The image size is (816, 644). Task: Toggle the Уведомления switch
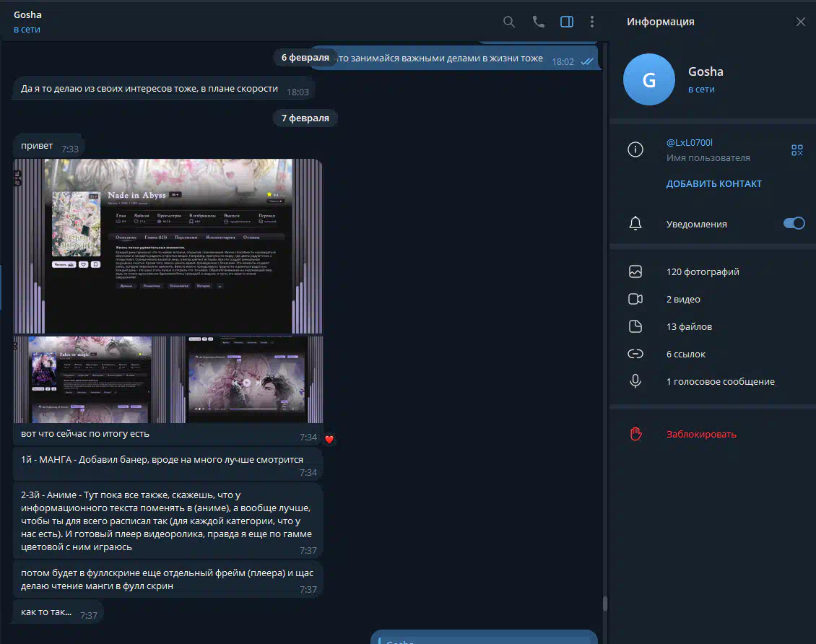click(794, 223)
